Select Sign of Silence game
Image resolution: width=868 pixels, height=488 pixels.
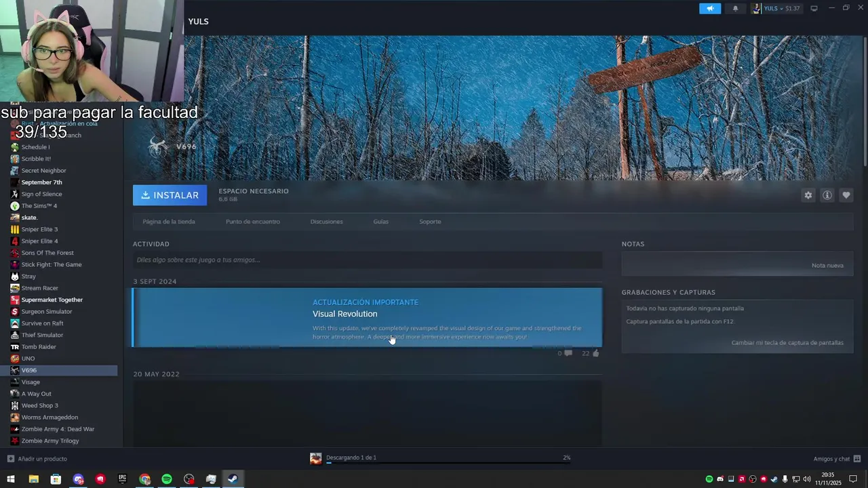click(41, 194)
